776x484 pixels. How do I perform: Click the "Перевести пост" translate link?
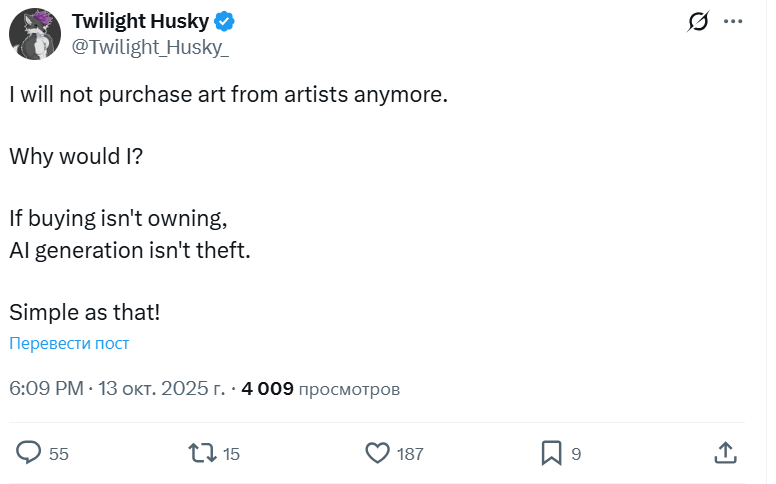69,344
